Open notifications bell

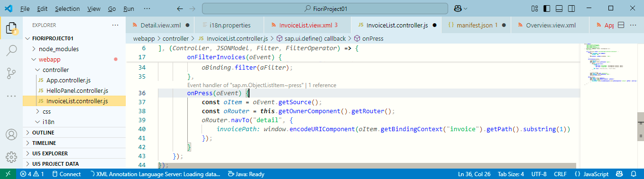click(x=634, y=174)
